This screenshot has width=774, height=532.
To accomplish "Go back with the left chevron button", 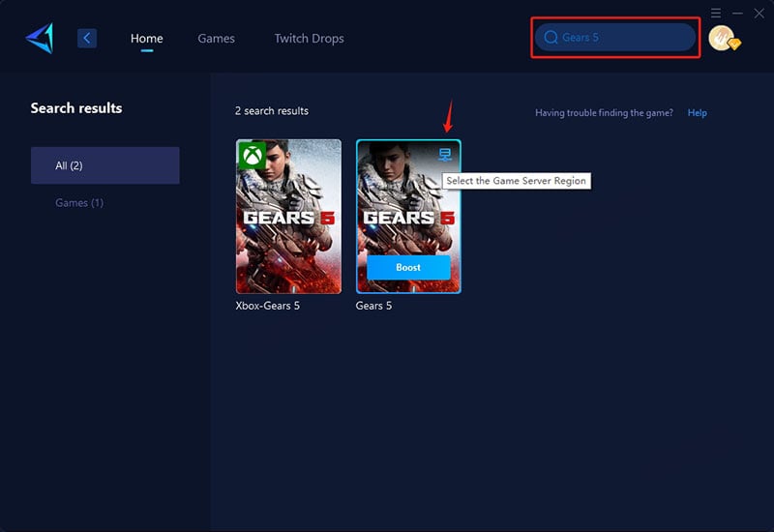I will [x=87, y=38].
